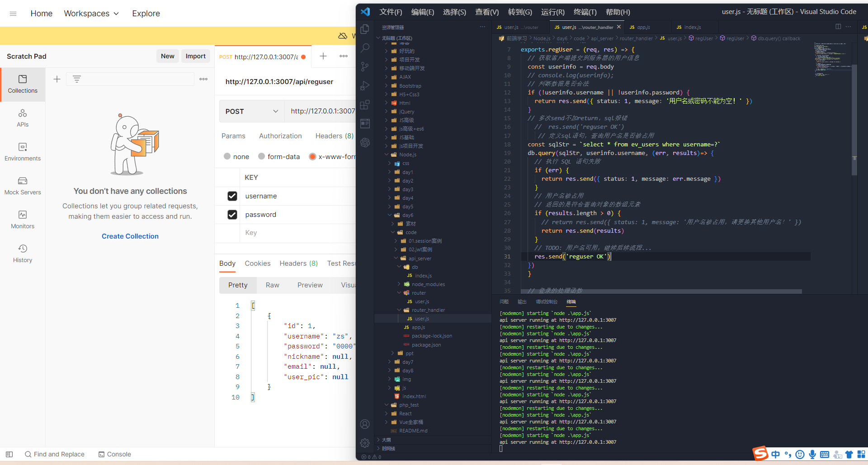The width and height of the screenshot is (868, 465).
Task: Open VS Code Source Control icon
Action: [x=365, y=67]
